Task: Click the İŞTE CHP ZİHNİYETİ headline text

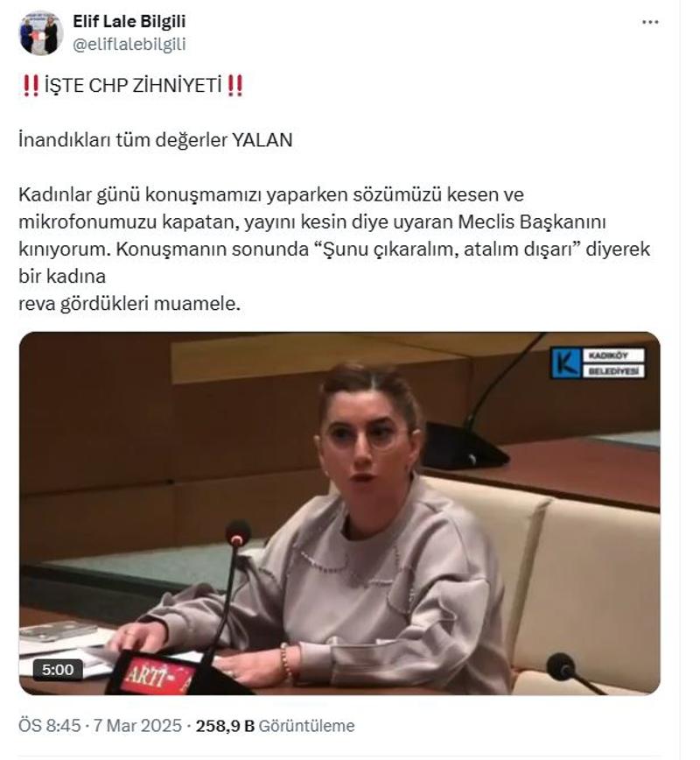Action: point(133,86)
